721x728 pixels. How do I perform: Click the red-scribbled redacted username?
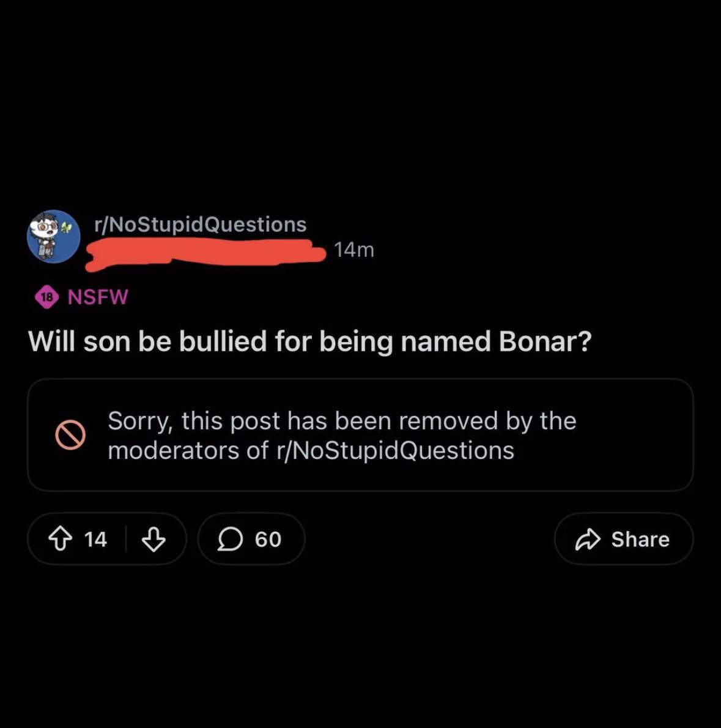205,253
